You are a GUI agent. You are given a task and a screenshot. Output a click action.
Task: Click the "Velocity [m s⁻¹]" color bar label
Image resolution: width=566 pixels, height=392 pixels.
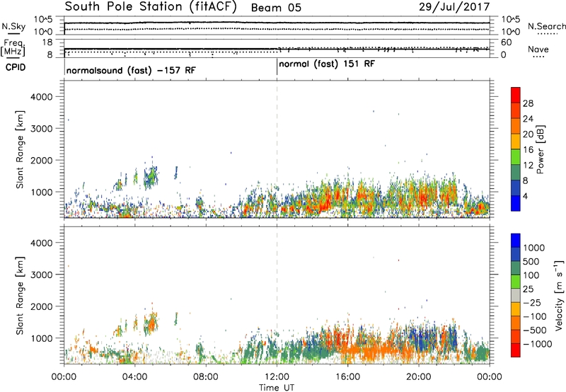click(559, 295)
